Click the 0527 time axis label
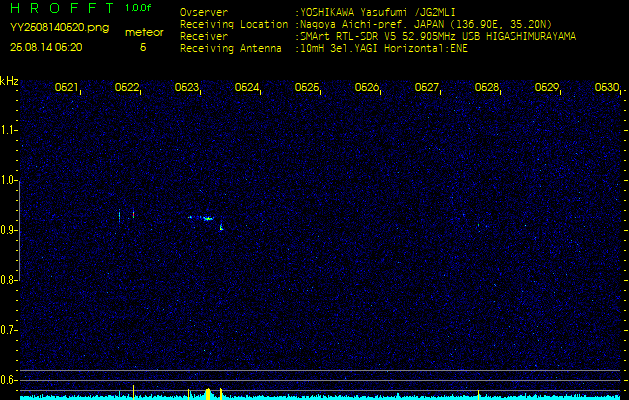Screen dimensions: 629x400 pos(426,87)
